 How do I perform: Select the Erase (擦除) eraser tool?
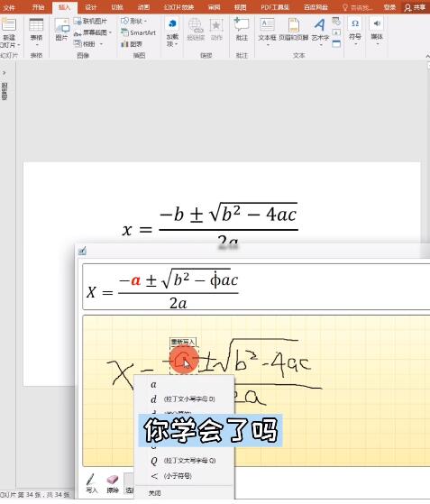click(x=113, y=484)
